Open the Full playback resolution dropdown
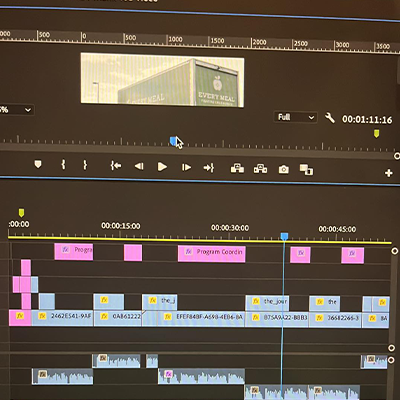 pyautogui.click(x=296, y=117)
